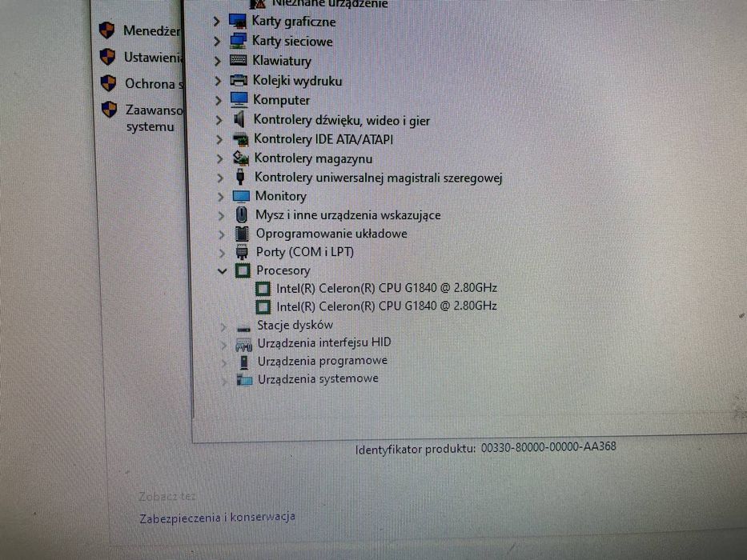Open the Menedżer link in System window
747x560 pixels.
[152, 31]
